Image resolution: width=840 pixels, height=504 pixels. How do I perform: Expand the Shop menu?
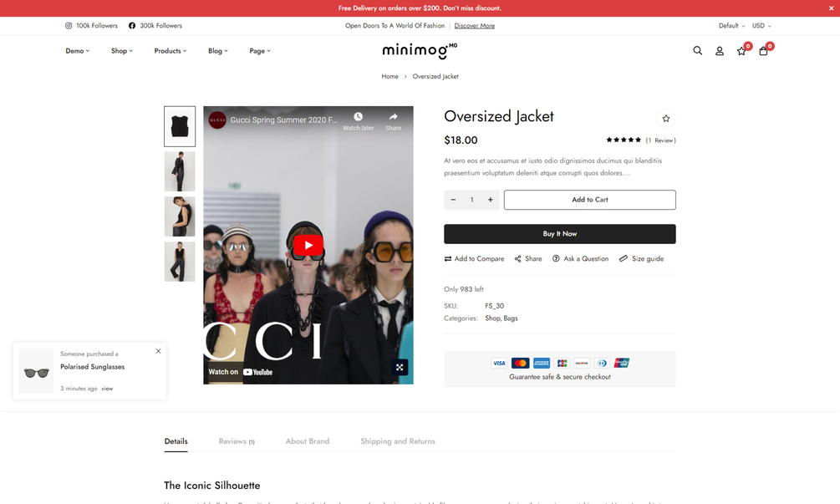point(121,51)
